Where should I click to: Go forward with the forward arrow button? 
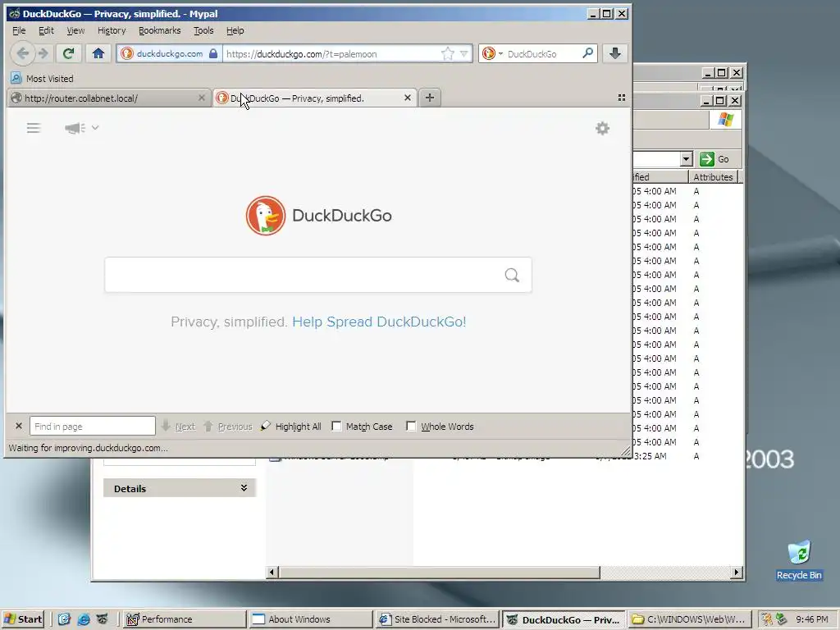click(43, 53)
